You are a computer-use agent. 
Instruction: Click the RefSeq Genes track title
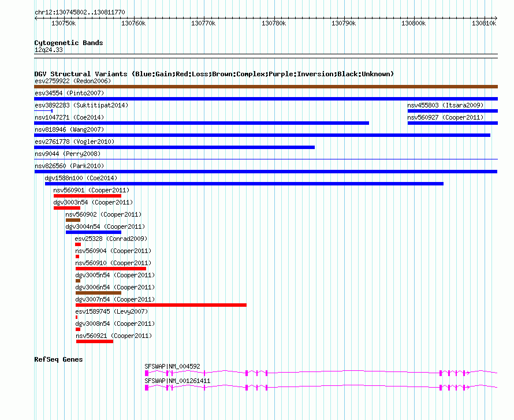click(x=58, y=359)
